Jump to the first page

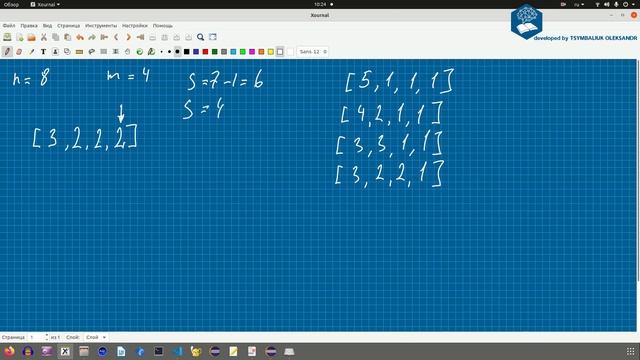click(104, 37)
